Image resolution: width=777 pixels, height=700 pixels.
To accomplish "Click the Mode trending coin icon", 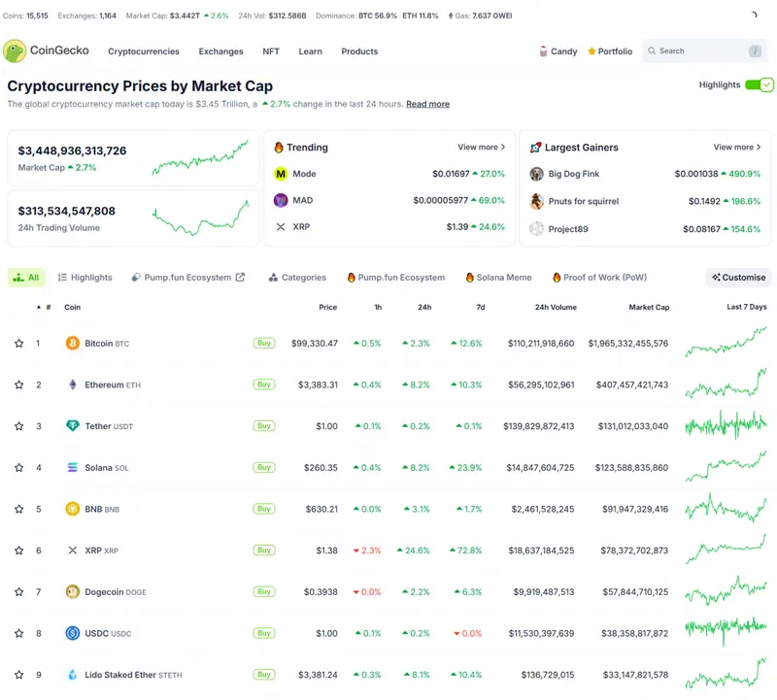I will point(281,174).
